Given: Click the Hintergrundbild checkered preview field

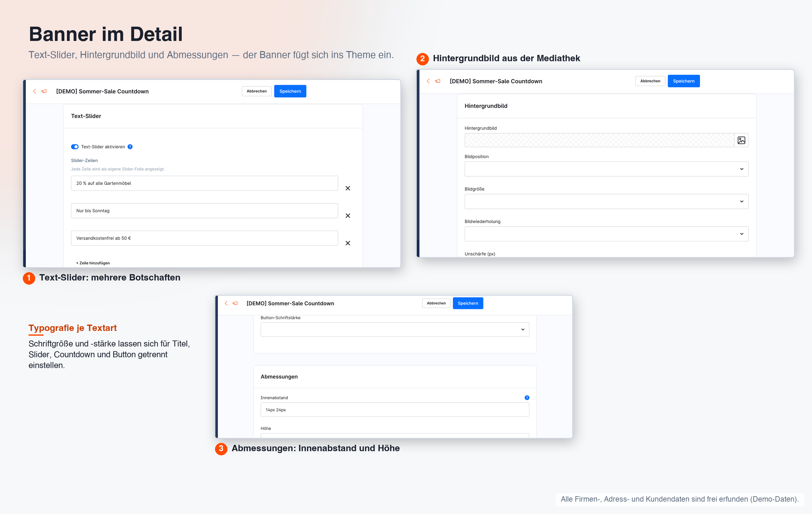Looking at the screenshot, I should pos(599,140).
